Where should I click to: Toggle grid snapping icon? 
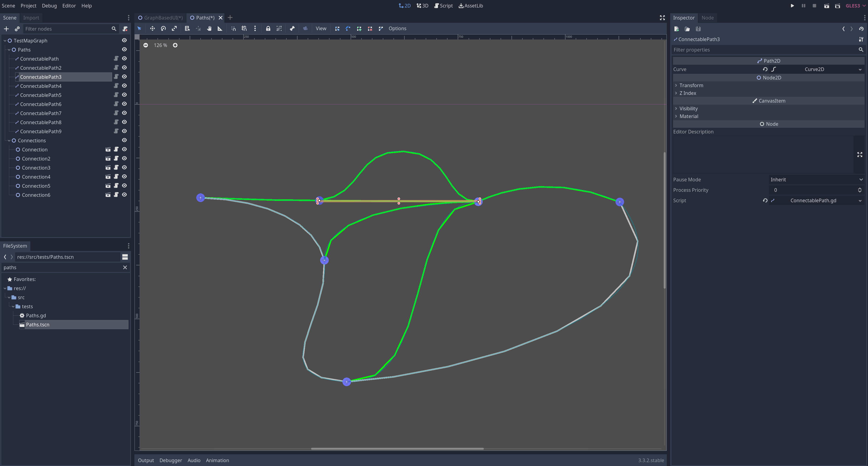244,29
